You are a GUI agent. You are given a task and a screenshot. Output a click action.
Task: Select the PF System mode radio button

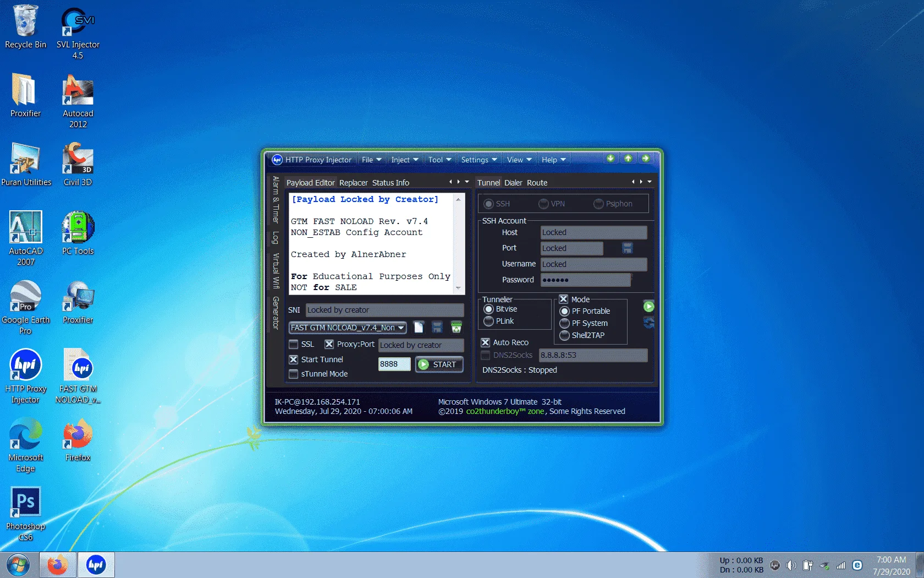564,323
